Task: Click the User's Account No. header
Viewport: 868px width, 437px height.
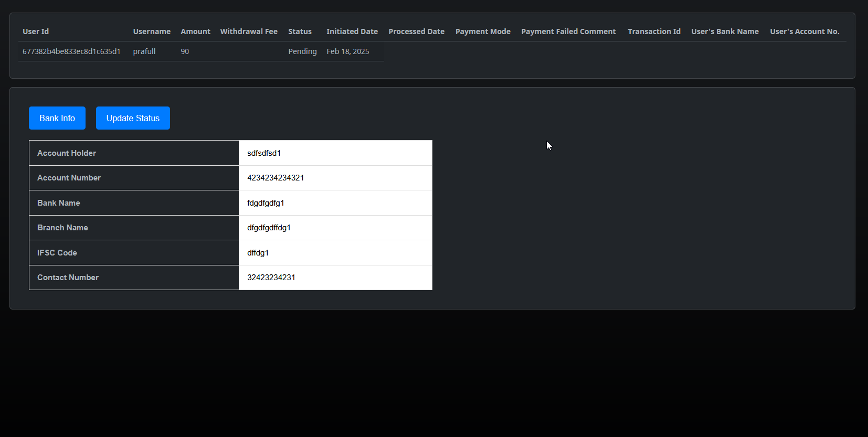Action: (x=805, y=31)
